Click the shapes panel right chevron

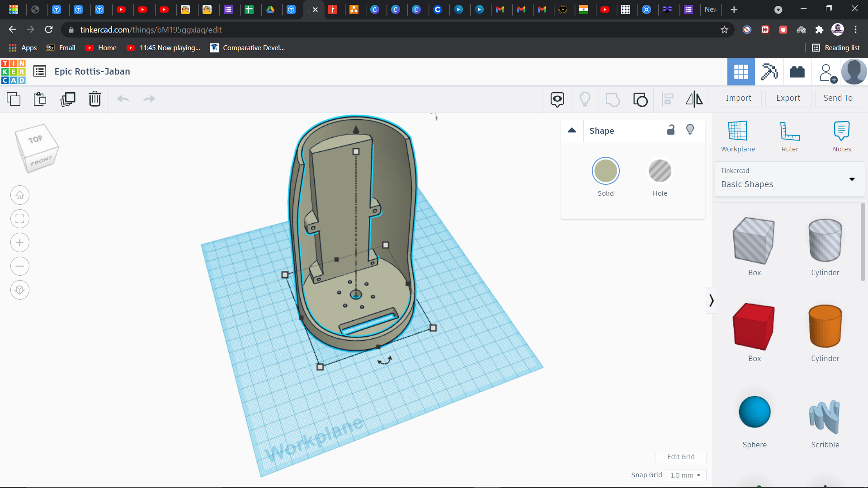[x=711, y=300]
